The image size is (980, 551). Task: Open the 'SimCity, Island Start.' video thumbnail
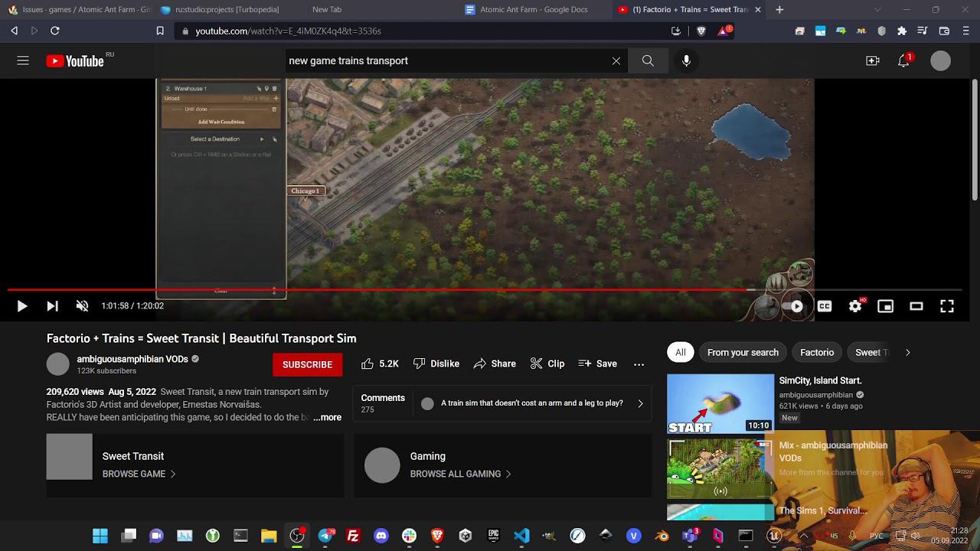pos(720,403)
